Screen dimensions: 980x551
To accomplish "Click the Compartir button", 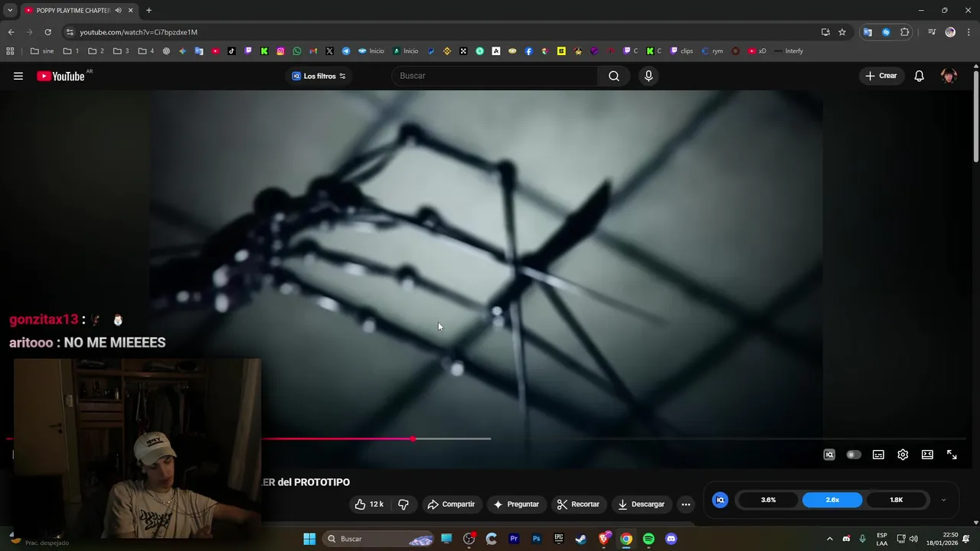I will [451, 504].
